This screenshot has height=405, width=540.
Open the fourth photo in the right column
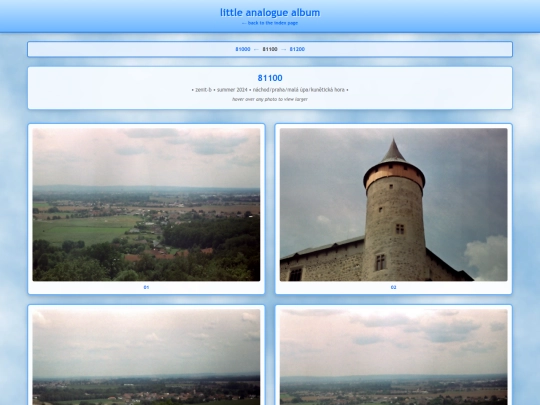tap(394, 357)
